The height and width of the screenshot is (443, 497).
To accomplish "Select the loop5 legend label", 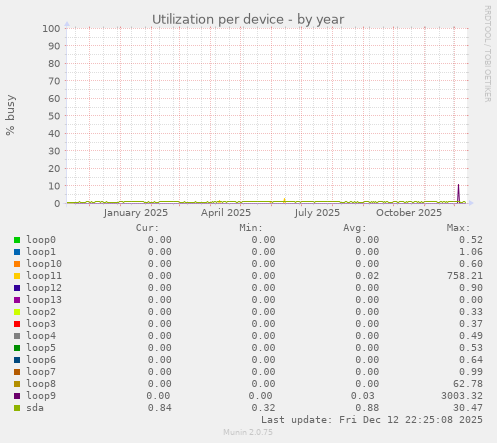I will pyautogui.click(x=41, y=348).
